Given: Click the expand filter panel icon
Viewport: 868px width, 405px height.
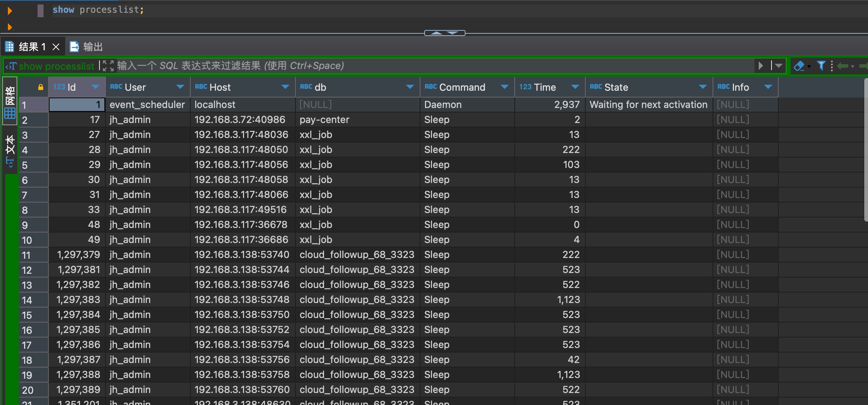Looking at the screenshot, I should (108, 66).
